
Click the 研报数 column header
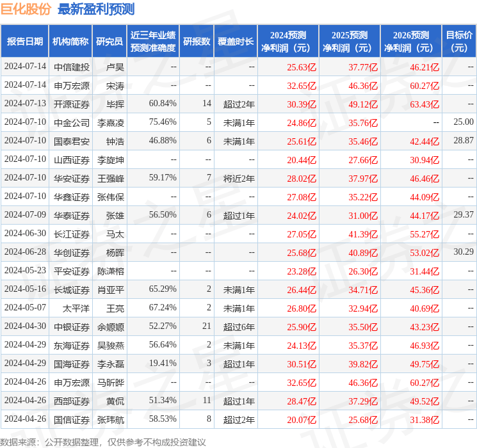197,42
